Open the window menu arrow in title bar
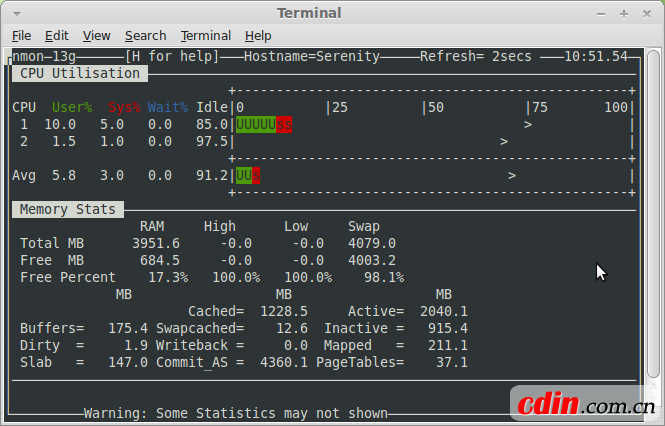This screenshot has width=665, height=426. click(x=17, y=14)
